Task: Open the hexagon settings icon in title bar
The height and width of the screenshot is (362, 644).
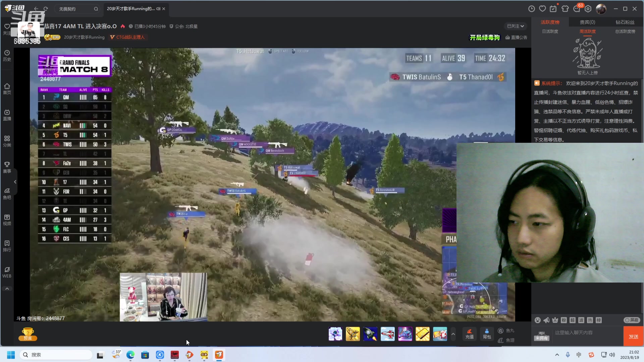Action: click(x=588, y=9)
